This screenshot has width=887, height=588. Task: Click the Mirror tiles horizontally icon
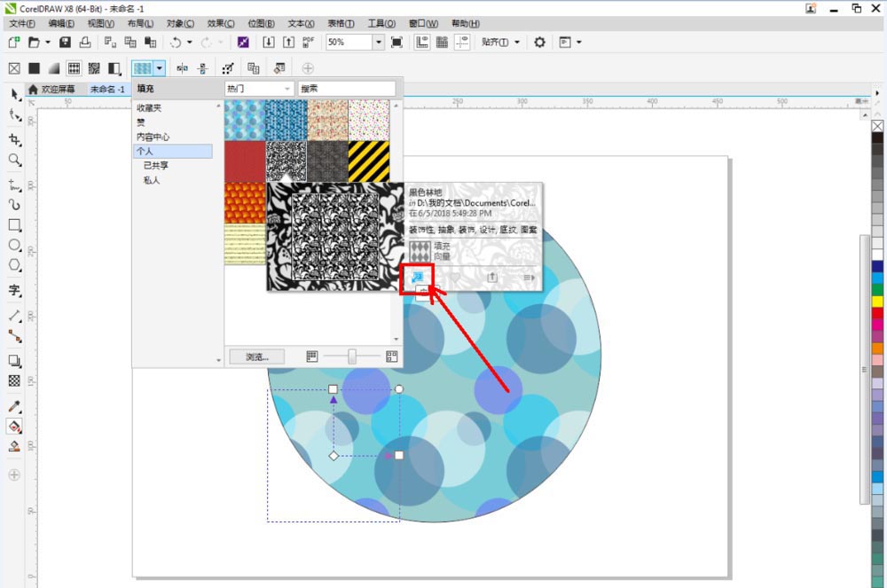182,68
